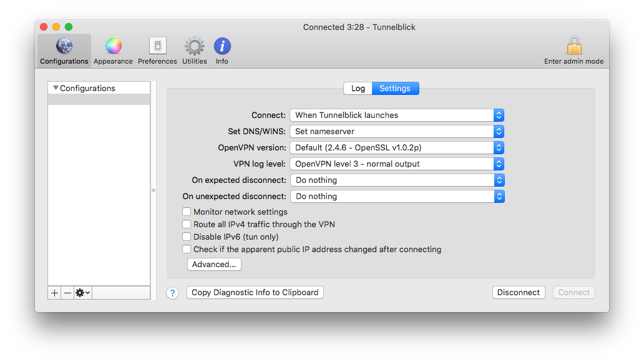Remove configuration with the minus button
644x362 pixels.
(x=67, y=293)
